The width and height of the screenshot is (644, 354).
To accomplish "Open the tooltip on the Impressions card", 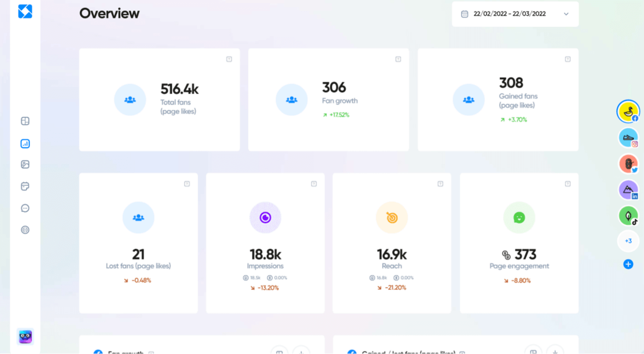I will pos(313,183).
